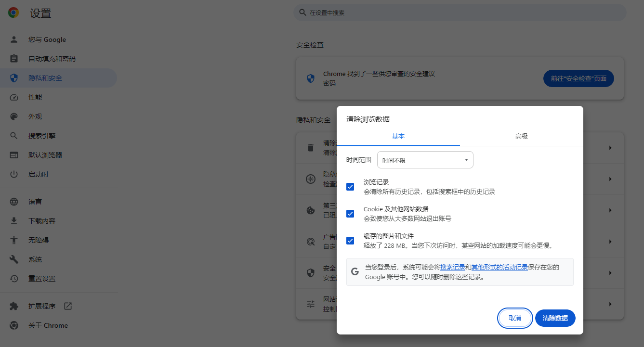Viewport: 644px width, 347px height.
Task: Click the 隐私和安全 shield icon
Action: pyautogui.click(x=14, y=77)
